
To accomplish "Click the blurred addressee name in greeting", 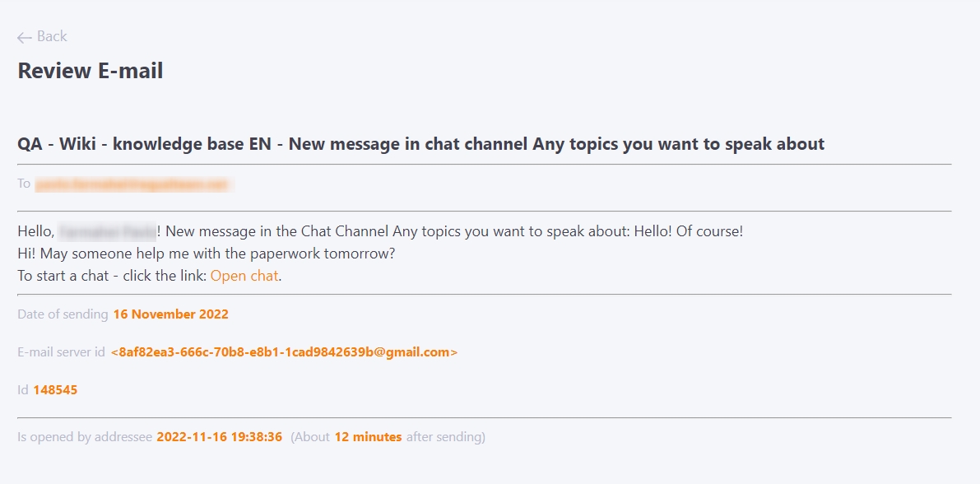I will coord(107,231).
